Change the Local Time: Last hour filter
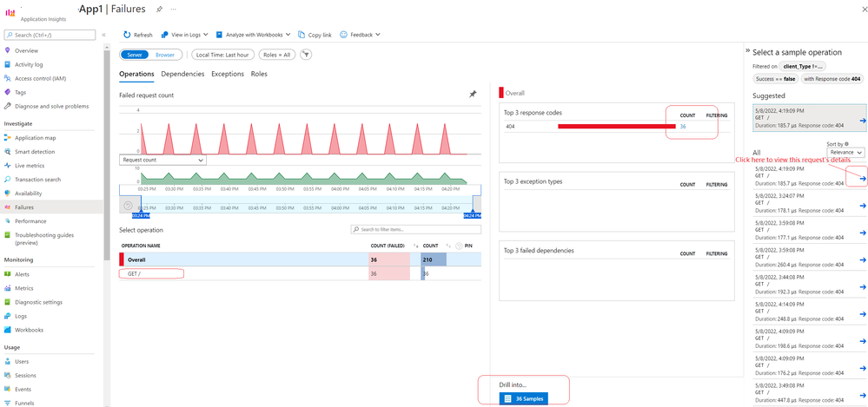Image resolution: width=868 pixels, height=407 pixels. coord(223,55)
